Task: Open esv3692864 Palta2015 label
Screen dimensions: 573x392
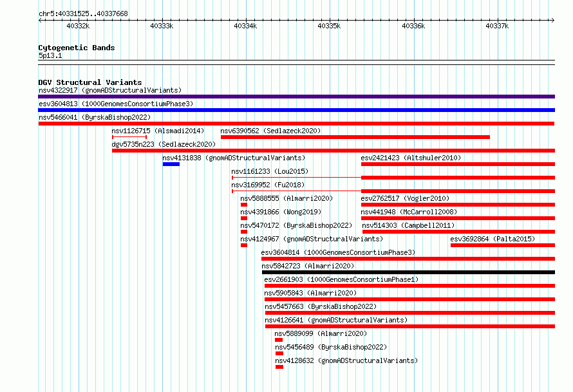Action: tap(493, 239)
